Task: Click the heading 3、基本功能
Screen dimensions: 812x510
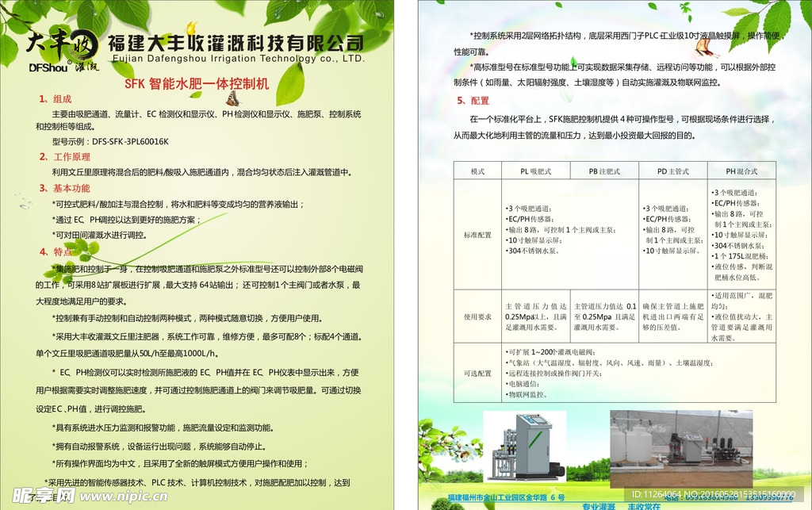Action: click(x=65, y=189)
